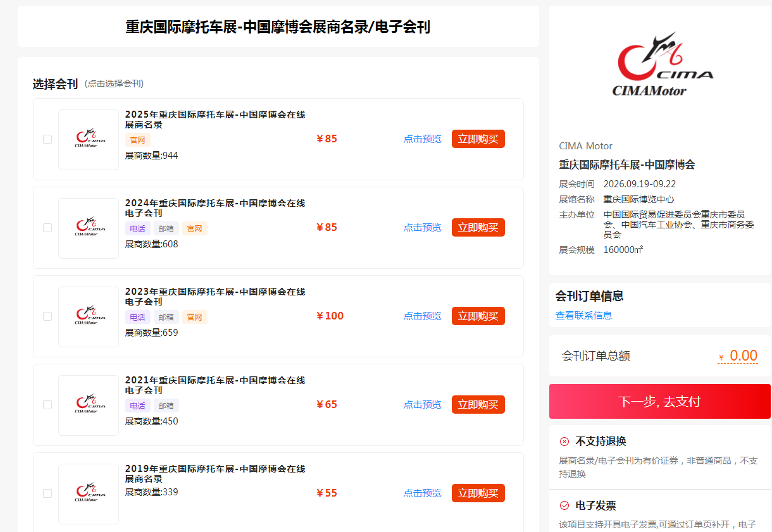Image resolution: width=772 pixels, height=532 pixels.
Task: Tick the 2023年 电子会刊 checkbox
Action: point(47,316)
